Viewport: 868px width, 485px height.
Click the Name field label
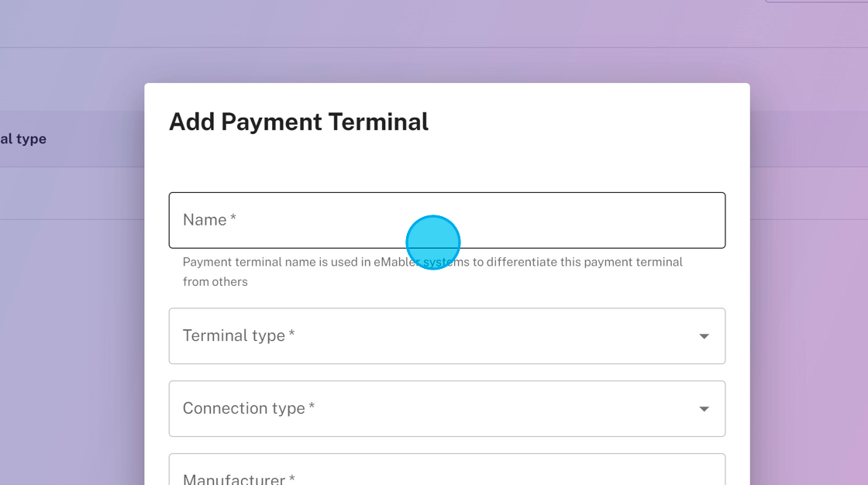click(x=205, y=220)
